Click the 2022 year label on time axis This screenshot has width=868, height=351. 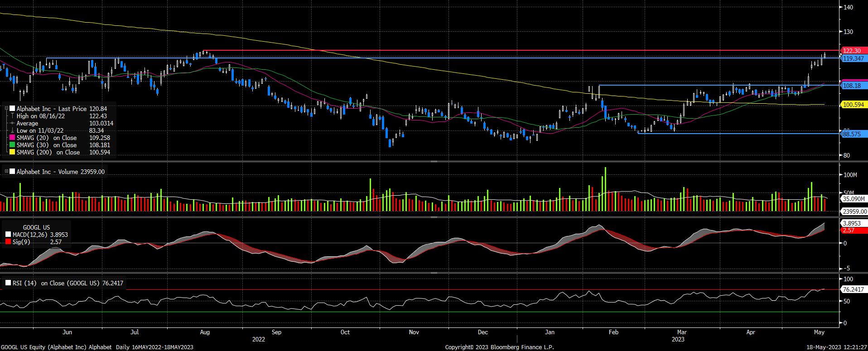(259, 339)
